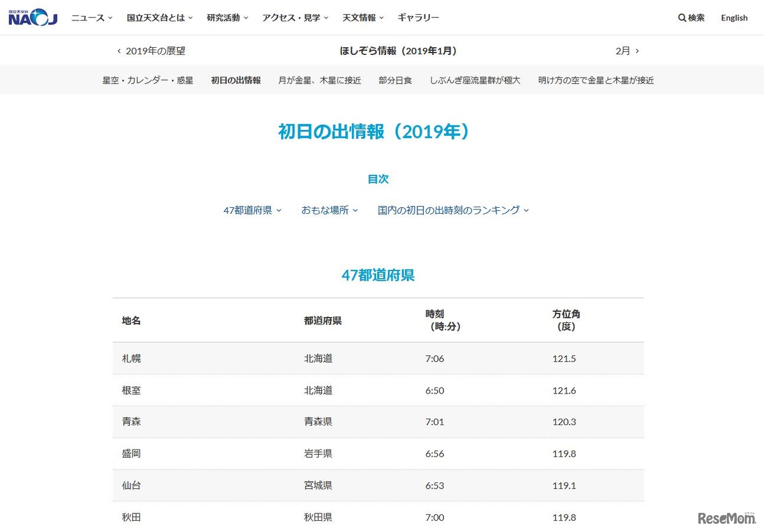
Task: Open the ニュース dropdown menu
Action: pos(91,18)
